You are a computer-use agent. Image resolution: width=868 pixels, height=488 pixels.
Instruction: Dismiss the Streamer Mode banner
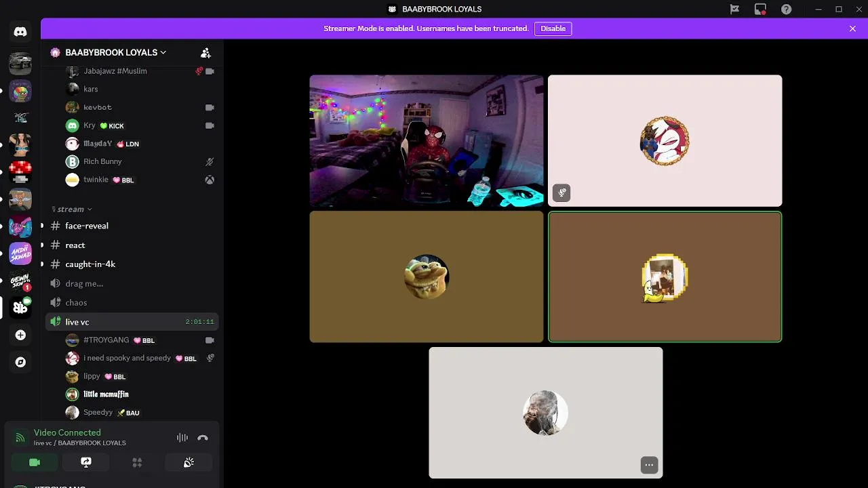(852, 28)
